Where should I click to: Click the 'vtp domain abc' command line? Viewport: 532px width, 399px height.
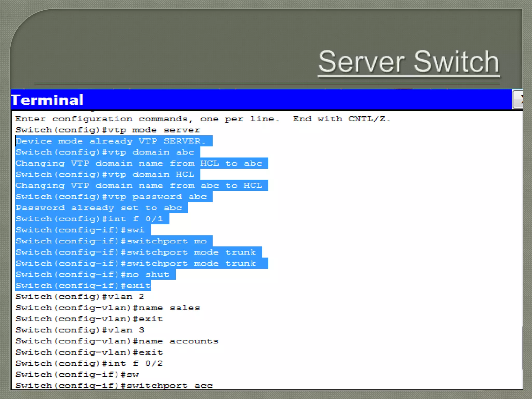click(x=105, y=152)
